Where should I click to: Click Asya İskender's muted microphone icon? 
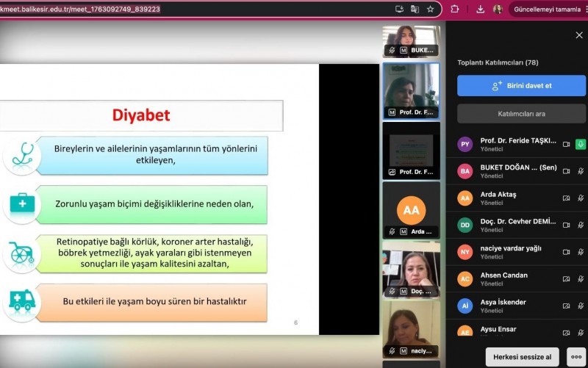(581, 306)
